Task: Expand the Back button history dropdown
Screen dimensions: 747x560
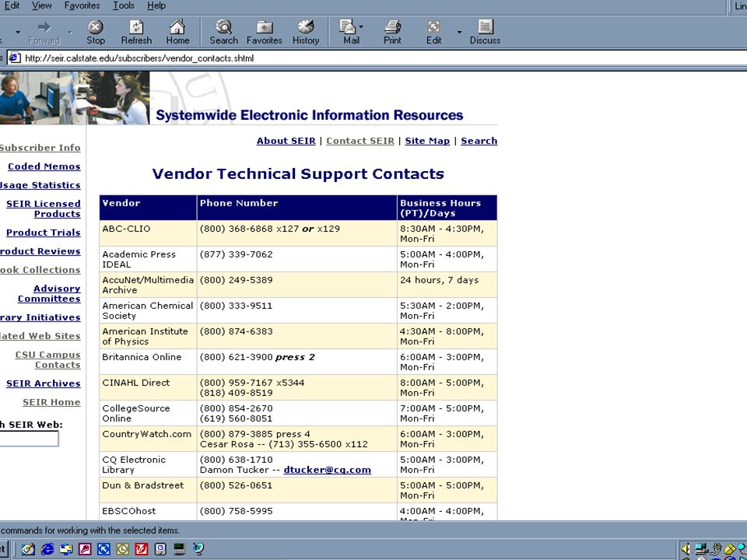Action: (18, 33)
